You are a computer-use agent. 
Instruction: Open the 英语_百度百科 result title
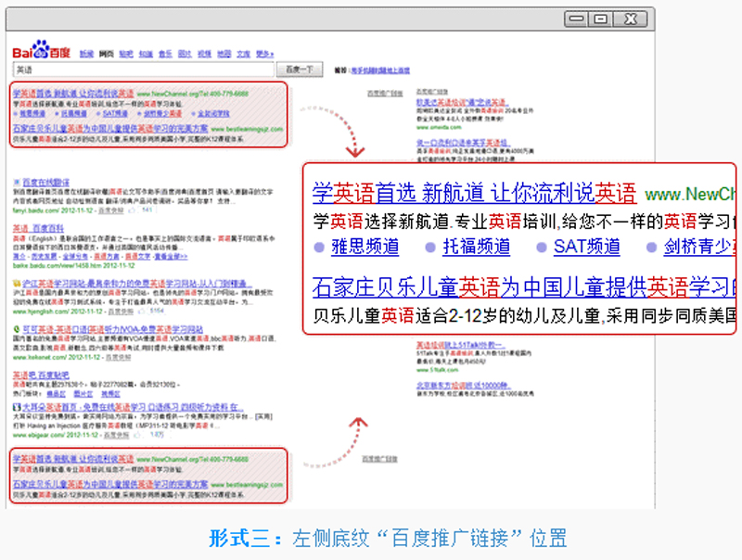(x=38, y=228)
